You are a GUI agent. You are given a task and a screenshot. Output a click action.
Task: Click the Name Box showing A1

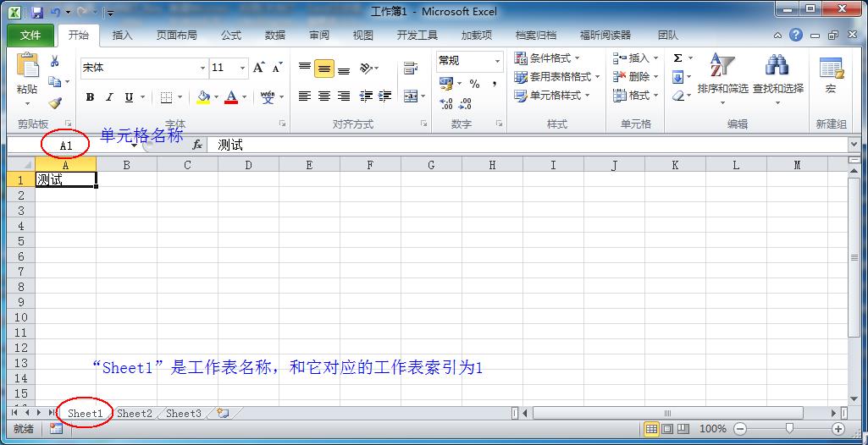(x=66, y=146)
